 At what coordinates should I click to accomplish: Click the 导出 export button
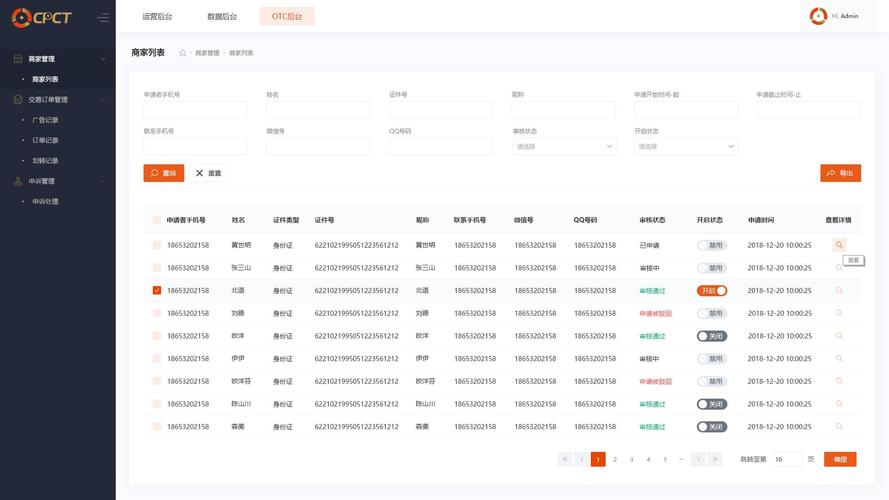[x=840, y=173]
